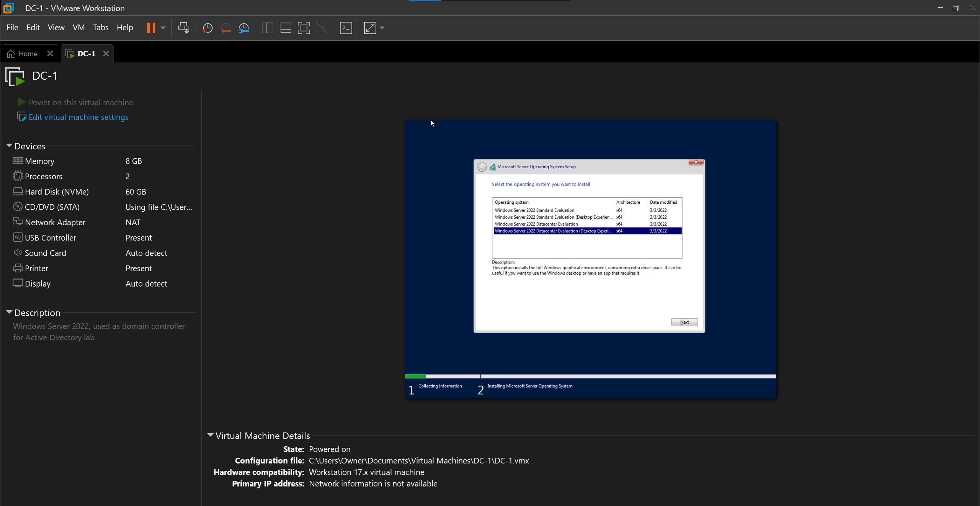Click Send Ctrl+Alt+Del toolbar icon

[184, 28]
